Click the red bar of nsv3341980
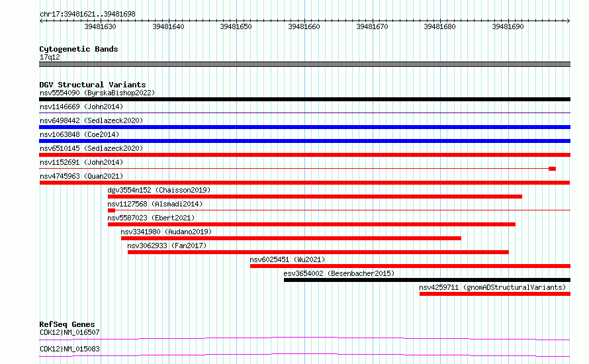589x364 pixels. pos(291,238)
